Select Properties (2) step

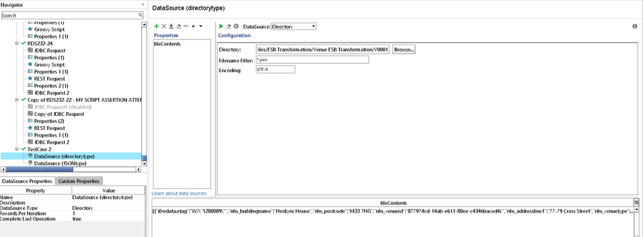49,121
